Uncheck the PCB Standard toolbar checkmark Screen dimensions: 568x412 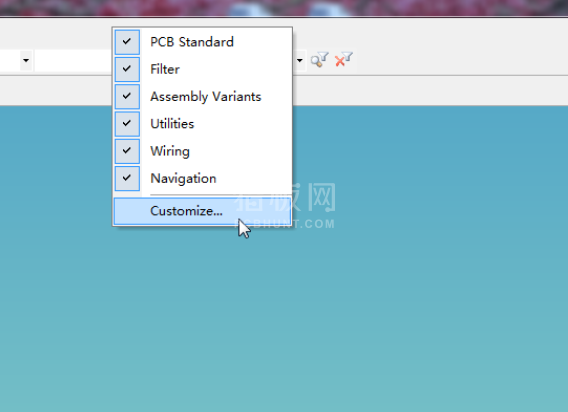point(127,42)
